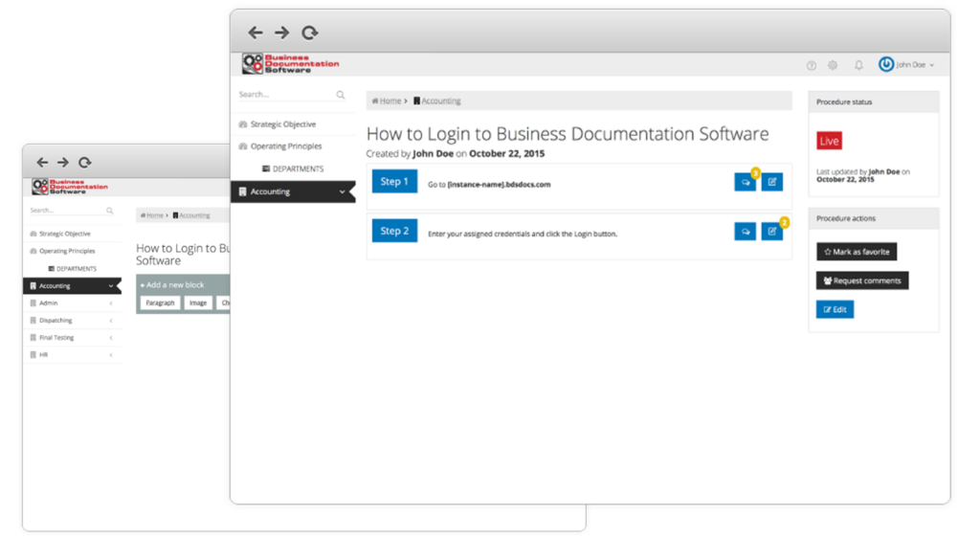
Task: Click the edit icon on Step 1
Action: click(772, 182)
